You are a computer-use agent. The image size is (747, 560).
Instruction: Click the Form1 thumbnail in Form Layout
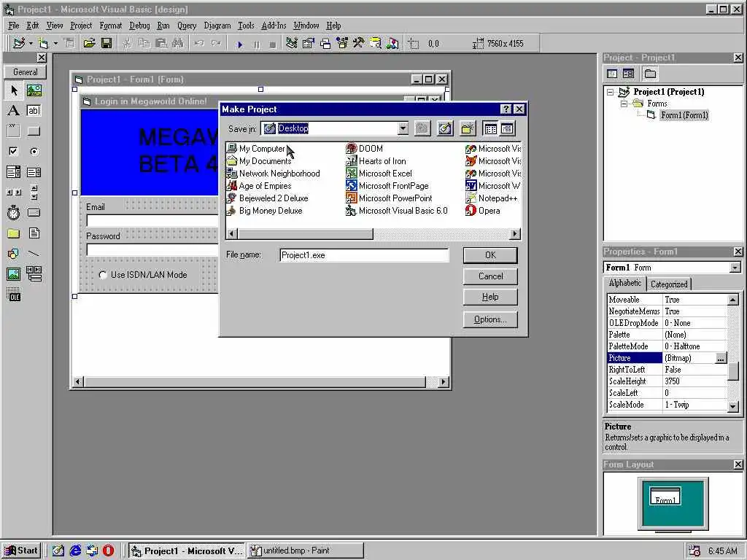coord(665,496)
